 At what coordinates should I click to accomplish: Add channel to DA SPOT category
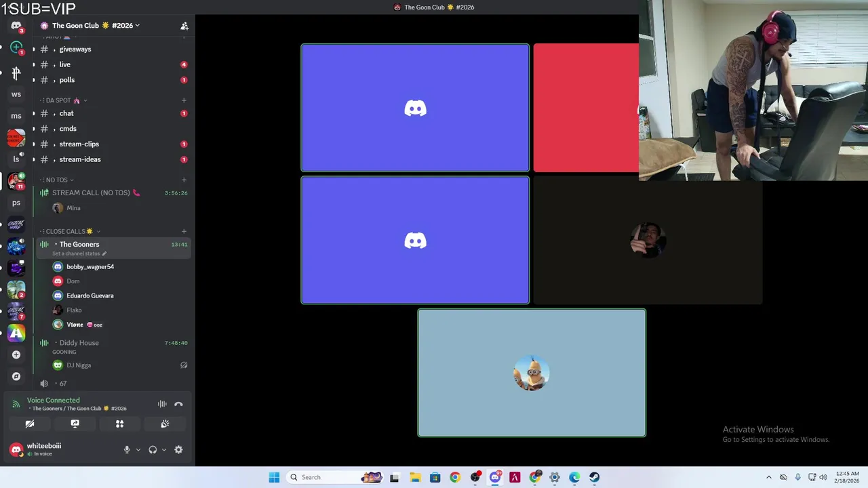pos(184,100)
